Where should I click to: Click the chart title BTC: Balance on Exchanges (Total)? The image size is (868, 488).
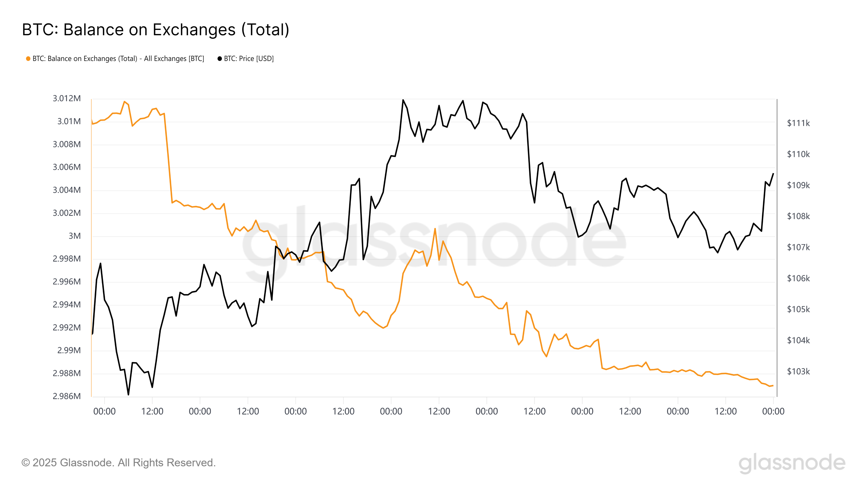pos(156,30)
